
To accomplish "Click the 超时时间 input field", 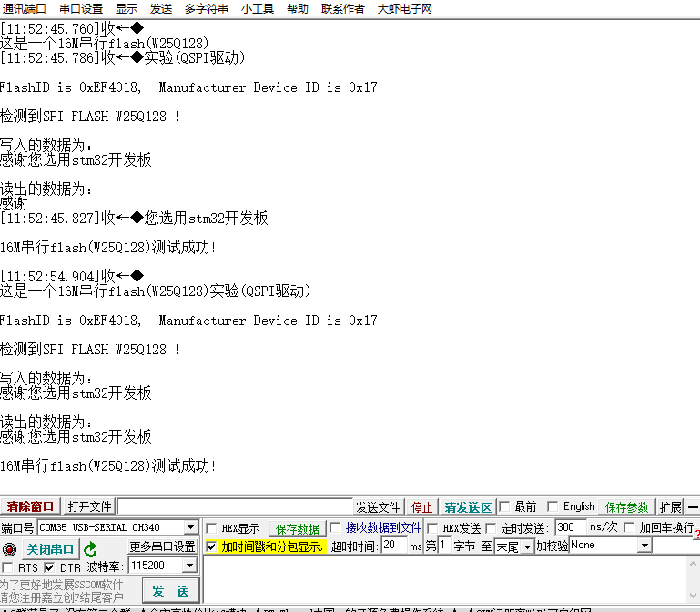I will [393, 546].
